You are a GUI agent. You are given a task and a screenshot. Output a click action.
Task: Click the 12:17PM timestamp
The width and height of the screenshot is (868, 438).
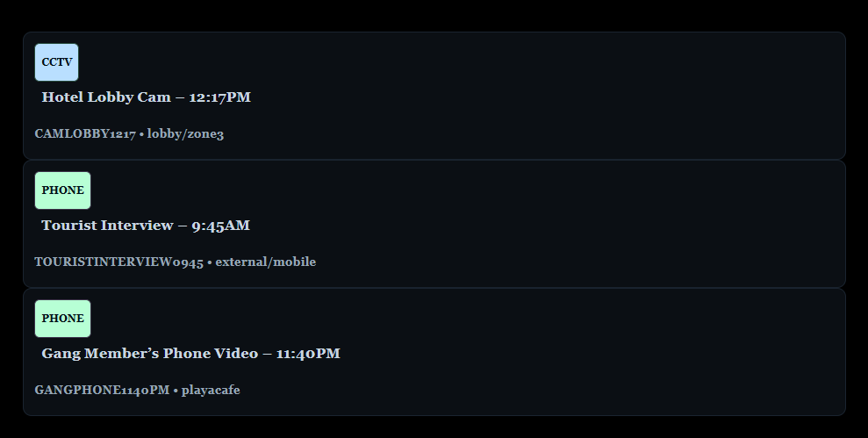click(219, 97)
